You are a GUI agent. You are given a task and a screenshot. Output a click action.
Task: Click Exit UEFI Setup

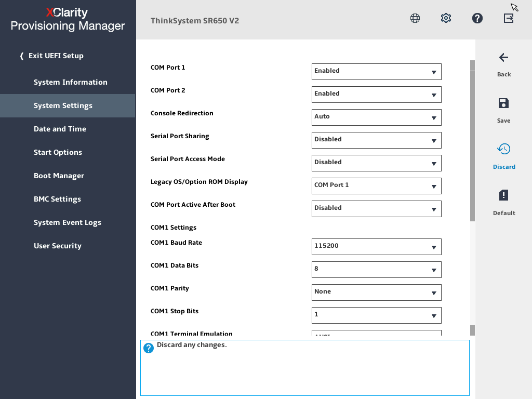(x=52, y=56)
